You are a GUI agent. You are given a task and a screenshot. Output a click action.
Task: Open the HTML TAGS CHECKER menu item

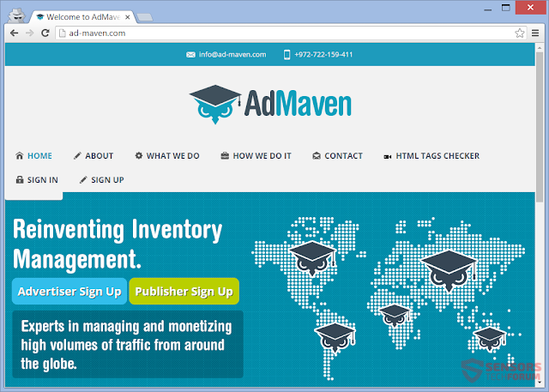[x=437, y=156]
